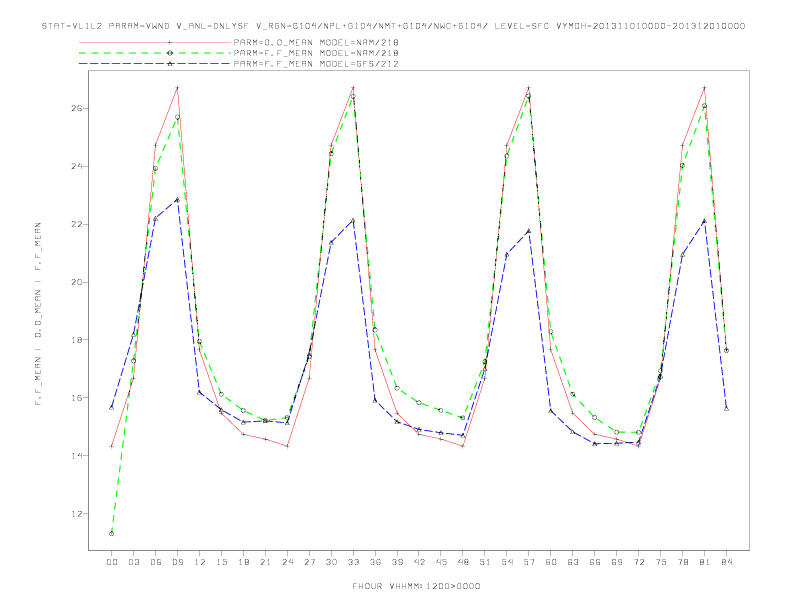
Task: Select the F.F_MEAN NAM/218 legend label
Action: 316,53
